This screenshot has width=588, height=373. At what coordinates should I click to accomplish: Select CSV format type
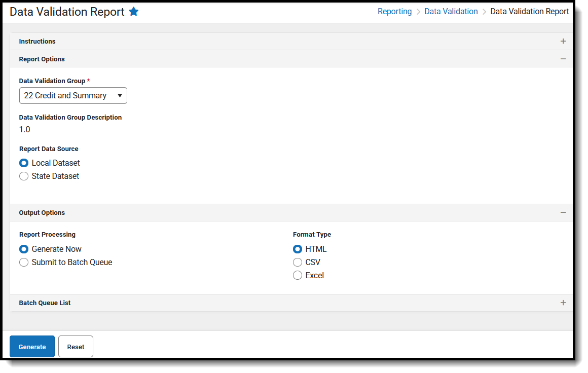[x=298, y=263]
